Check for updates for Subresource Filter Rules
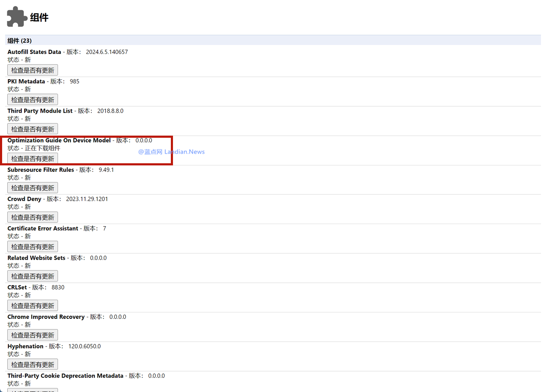The width and height of the screenshot is (544, 392). (x=33, y=188)
